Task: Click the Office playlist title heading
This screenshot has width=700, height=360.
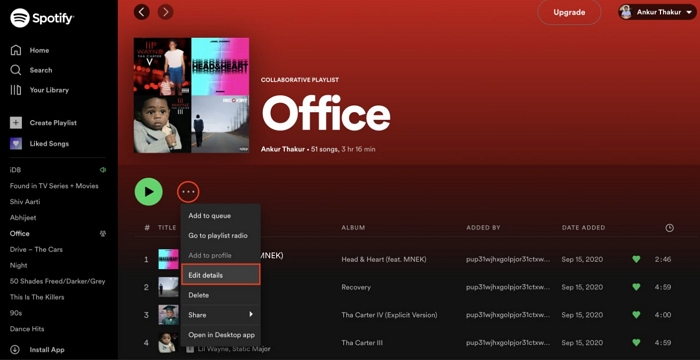Action: [326, 113]
